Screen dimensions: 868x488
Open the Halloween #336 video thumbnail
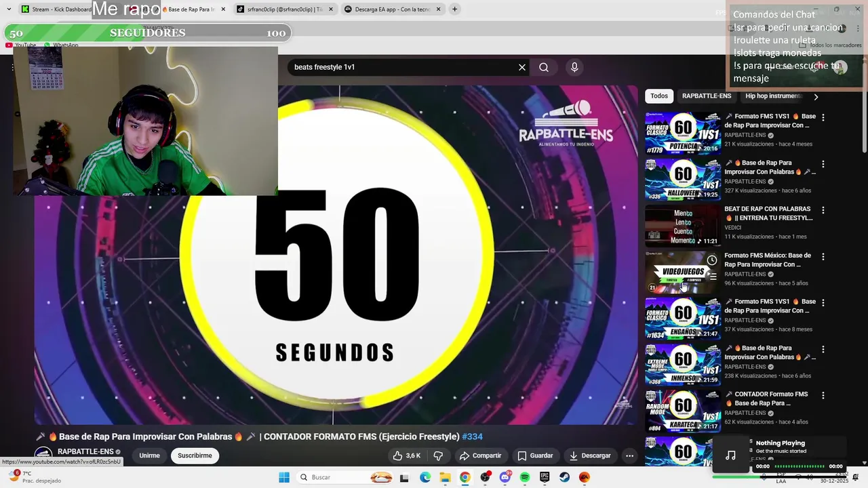682,179
